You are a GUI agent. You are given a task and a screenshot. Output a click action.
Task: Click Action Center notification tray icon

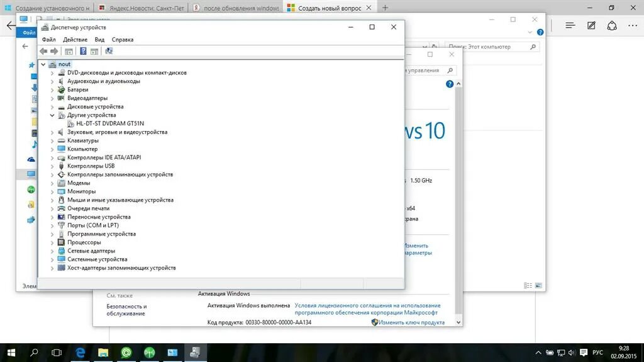(584, 353)
